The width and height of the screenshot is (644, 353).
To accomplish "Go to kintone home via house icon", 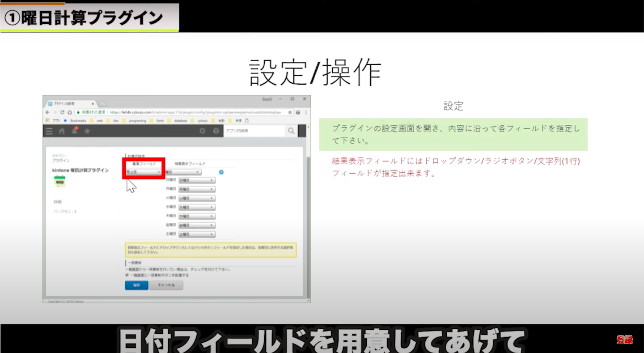I will pos(62,131).
